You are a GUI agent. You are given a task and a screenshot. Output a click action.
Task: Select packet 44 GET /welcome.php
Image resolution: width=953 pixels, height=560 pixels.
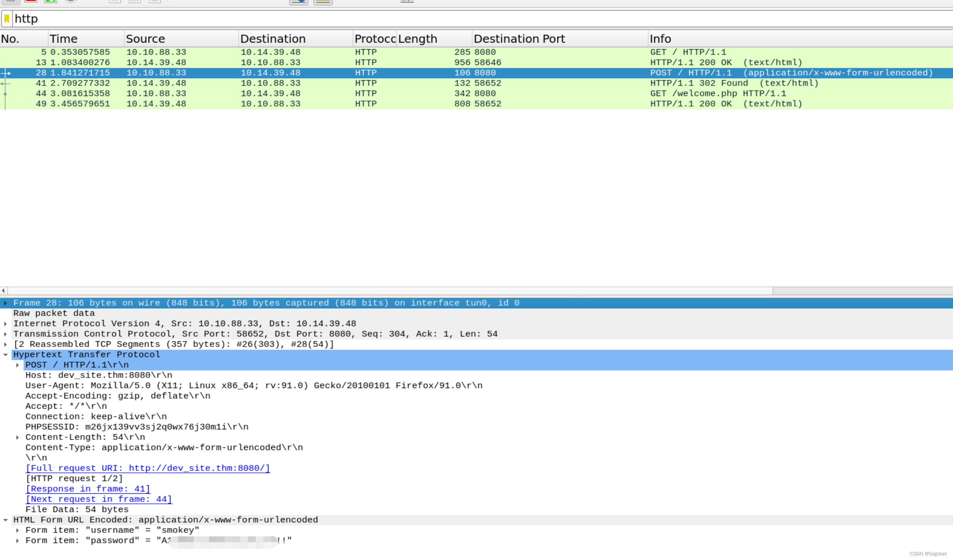(476, 93)
